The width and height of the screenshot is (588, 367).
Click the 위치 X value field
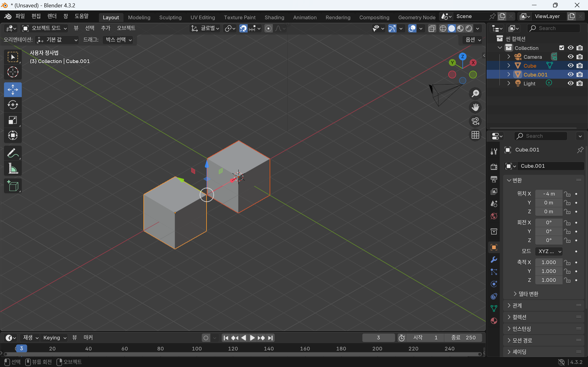coord(549,194)
